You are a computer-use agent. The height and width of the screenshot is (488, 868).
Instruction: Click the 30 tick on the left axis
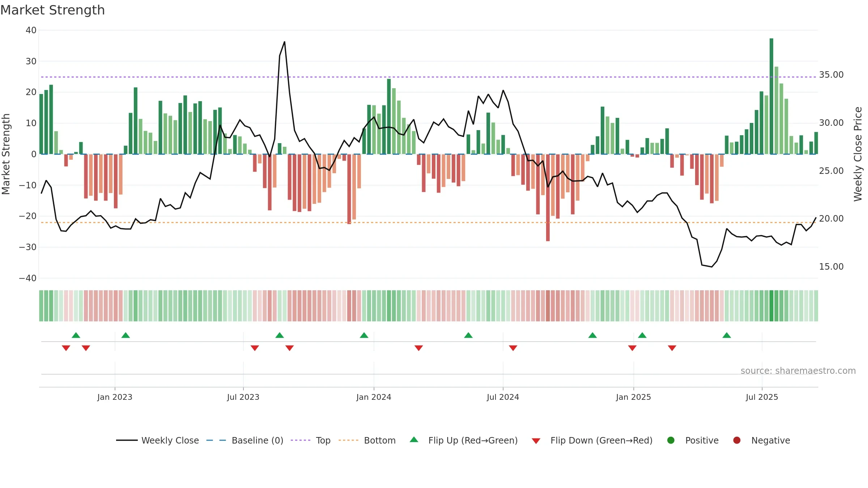(x=31, y=61)
